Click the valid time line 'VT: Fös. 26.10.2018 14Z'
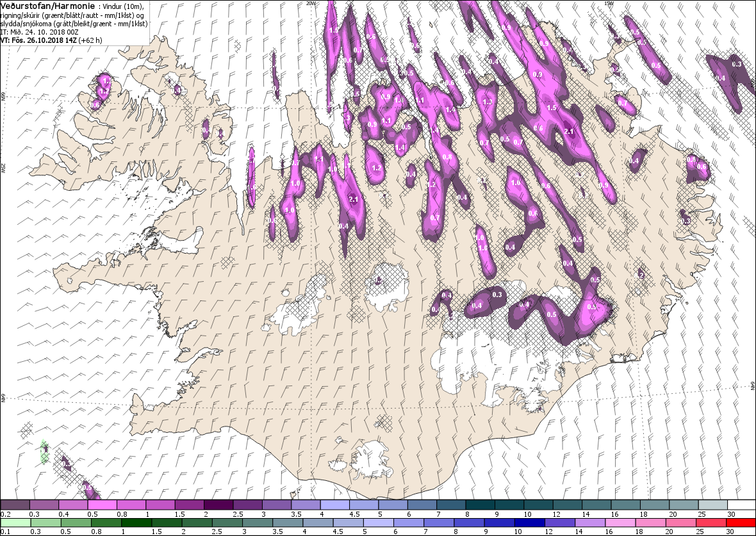This screenshot has width=756, height=536. [x=38, y=40]
